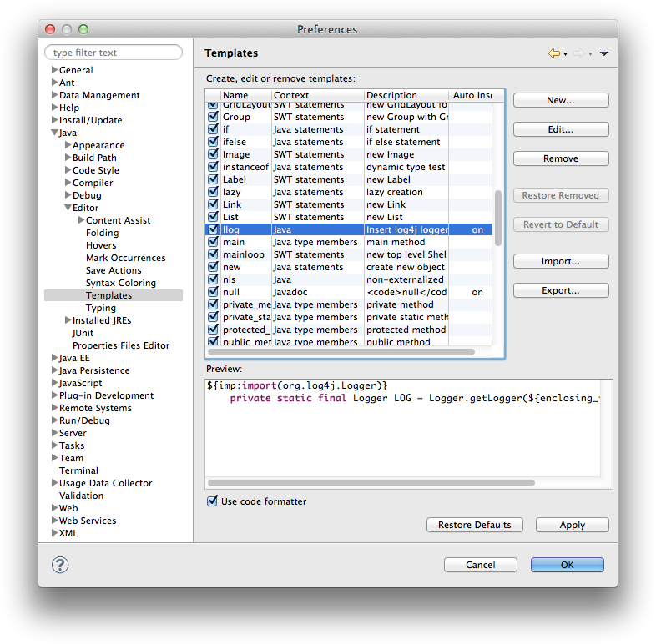Collapse the Java tree node
656x644 pixels.
[x=54, y=133]
